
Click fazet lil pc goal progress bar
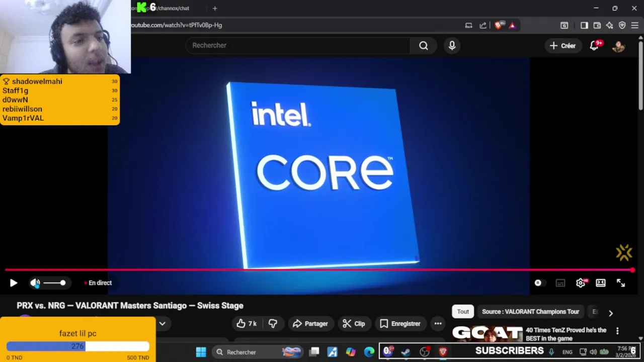78,346
